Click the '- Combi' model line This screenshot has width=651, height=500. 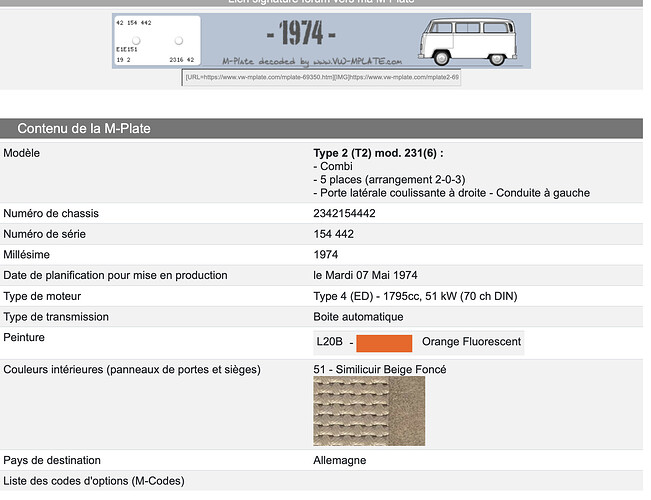(333, 167)
